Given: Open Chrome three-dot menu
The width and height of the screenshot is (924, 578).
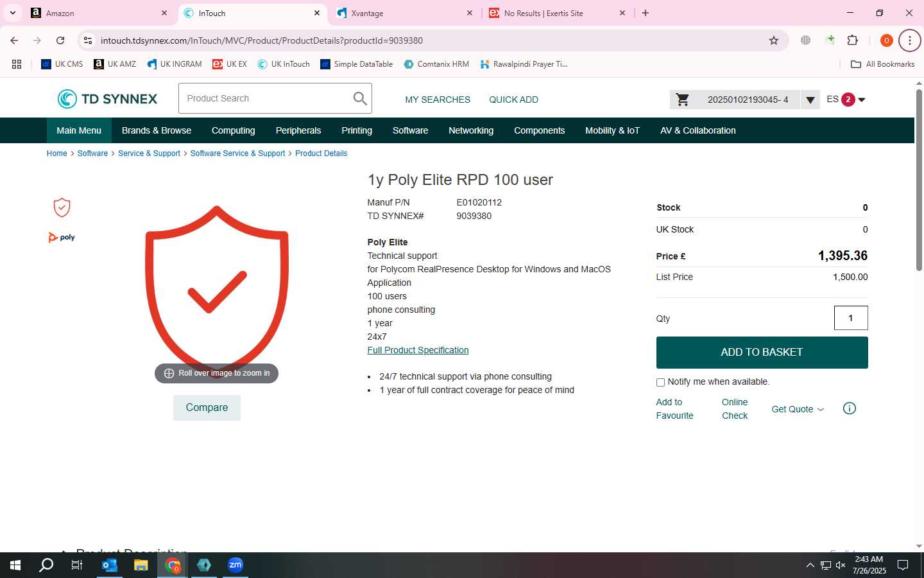Looking at the screenshot, I should [909, 40].
